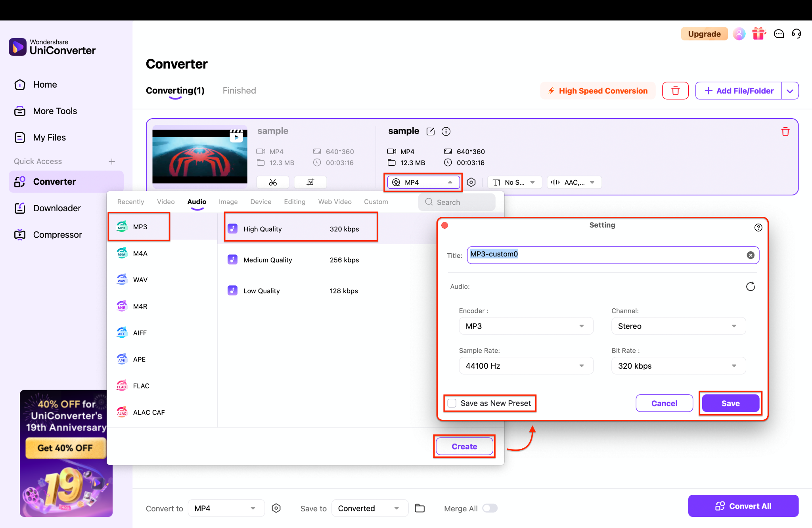
Task: Rename sample using the pencil edit icon
Action: 430,131
